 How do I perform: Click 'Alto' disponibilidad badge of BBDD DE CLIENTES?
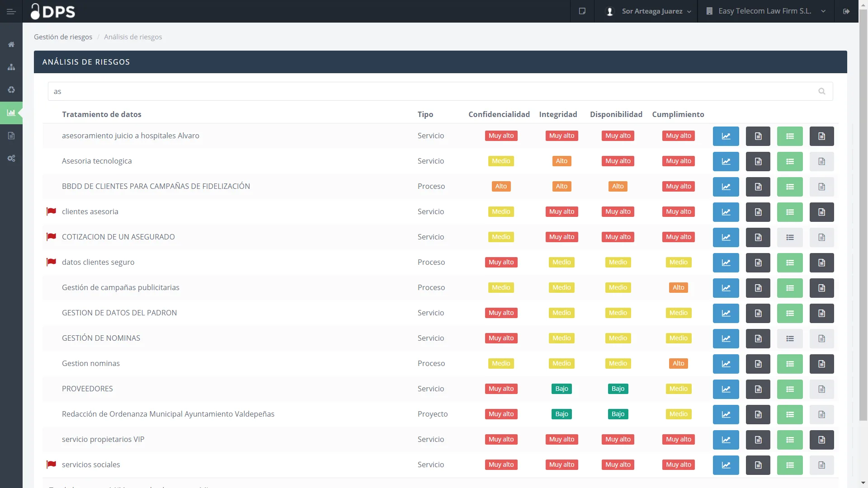click(618, 186)
